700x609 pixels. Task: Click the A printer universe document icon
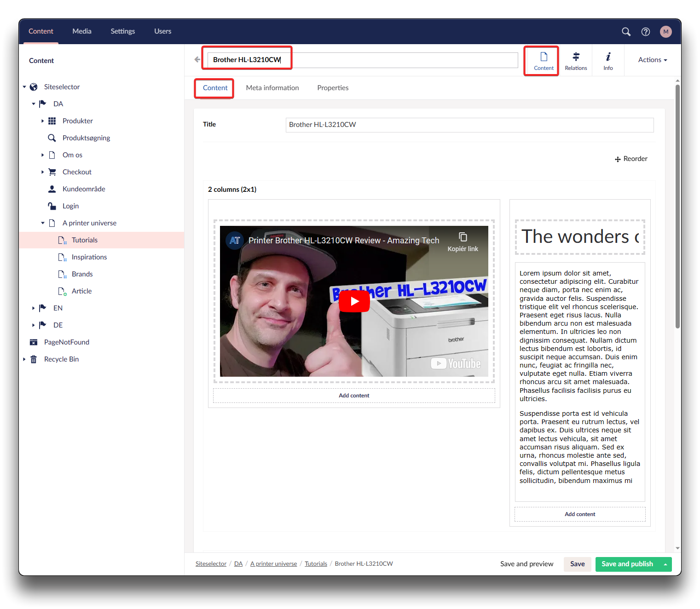52,223
